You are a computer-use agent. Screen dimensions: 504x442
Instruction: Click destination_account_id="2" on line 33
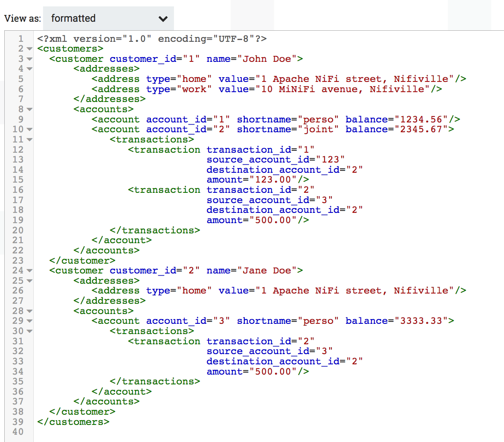pos(285,361)
